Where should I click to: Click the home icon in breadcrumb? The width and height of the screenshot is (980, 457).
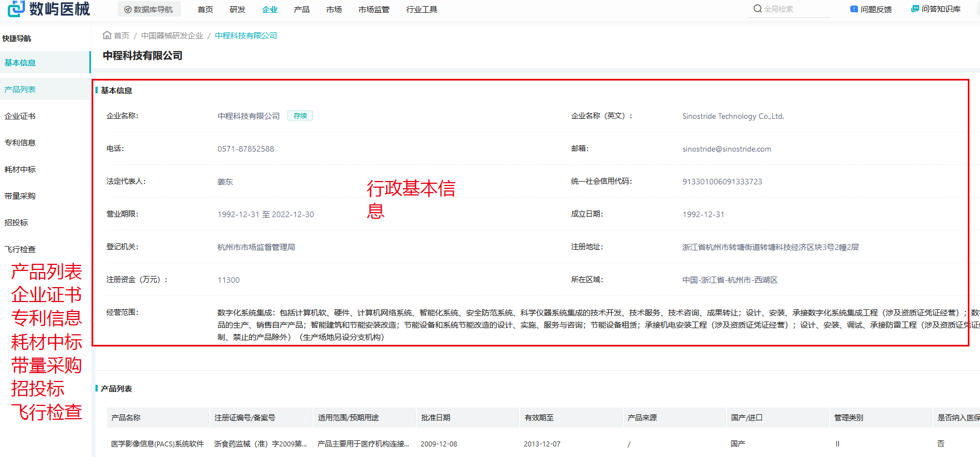107,35
